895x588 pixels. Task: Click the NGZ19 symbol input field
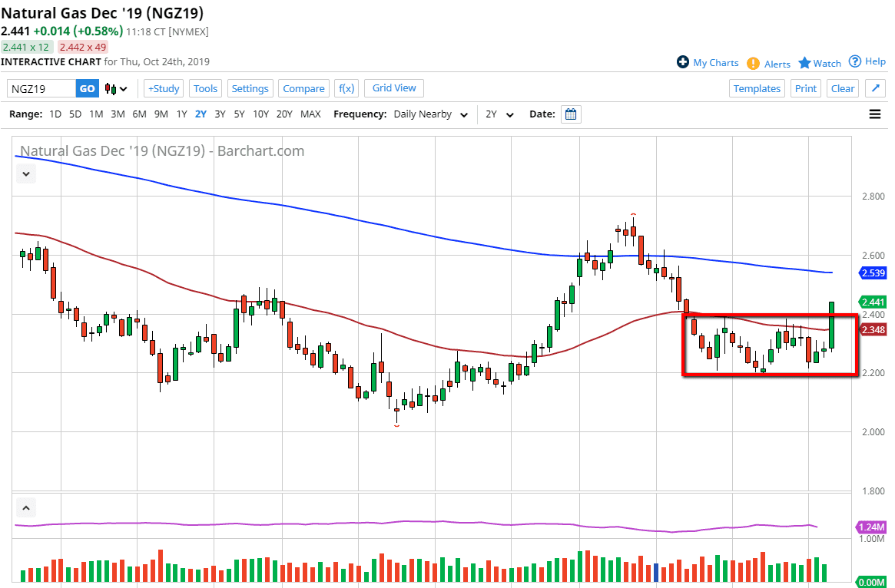click(41, 88)
